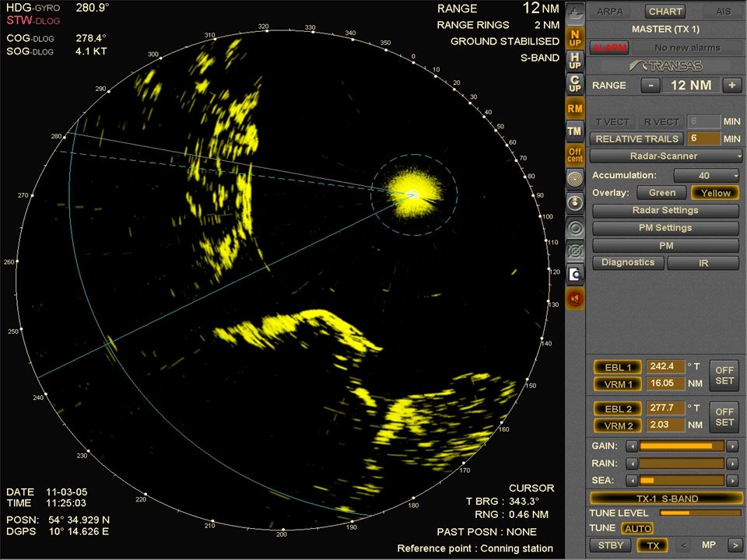The width and height of the screenshot is (747, 560).
Task: Select previous pulse length before MP
Action: 684,544
